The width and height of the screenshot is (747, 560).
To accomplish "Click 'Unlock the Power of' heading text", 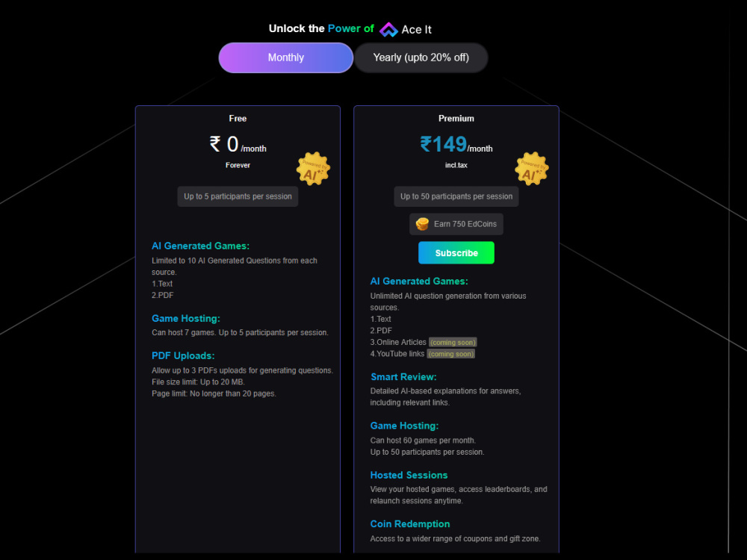I will (321, 28).
